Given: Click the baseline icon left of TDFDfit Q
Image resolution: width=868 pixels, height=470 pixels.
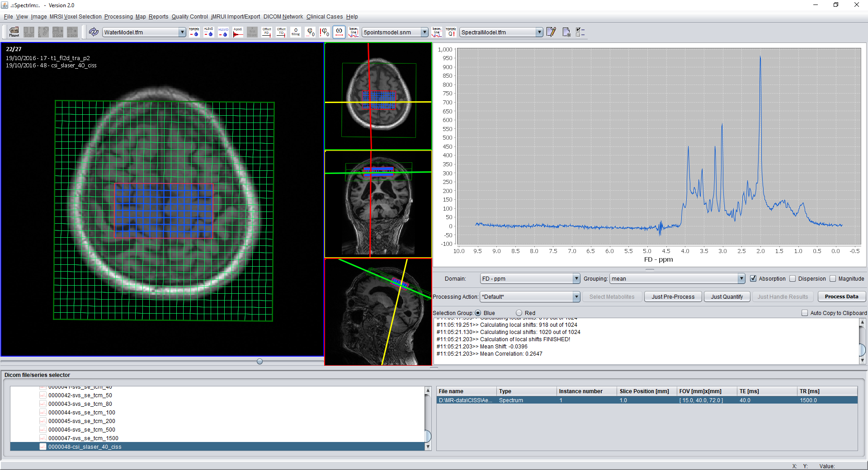Looking at the screenshot, I should [x=437, y=32].
